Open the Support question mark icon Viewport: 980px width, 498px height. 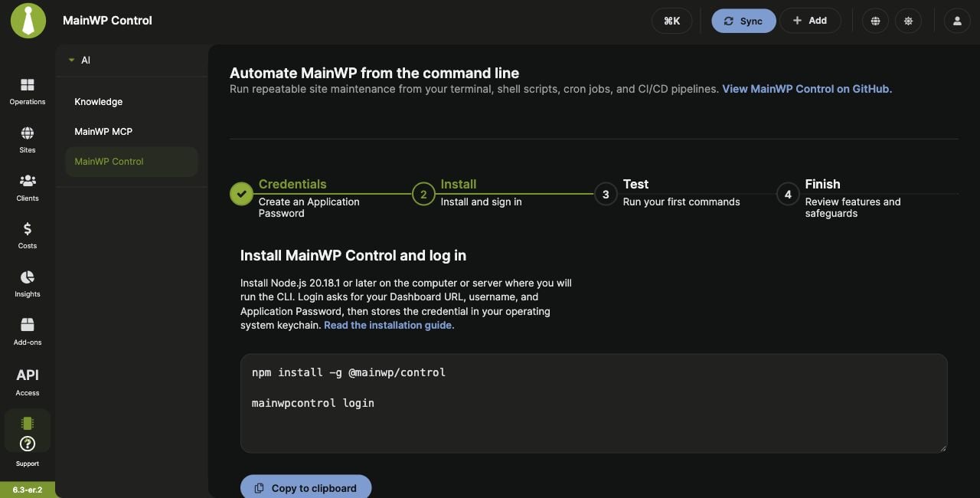[x=28, y=444]
